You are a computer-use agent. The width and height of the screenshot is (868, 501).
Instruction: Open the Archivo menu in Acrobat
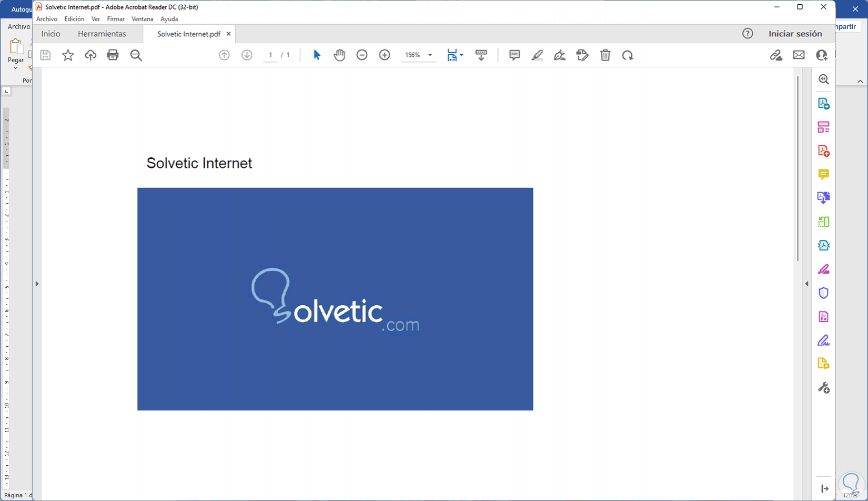pyautogui.click(x=46, y=19)
